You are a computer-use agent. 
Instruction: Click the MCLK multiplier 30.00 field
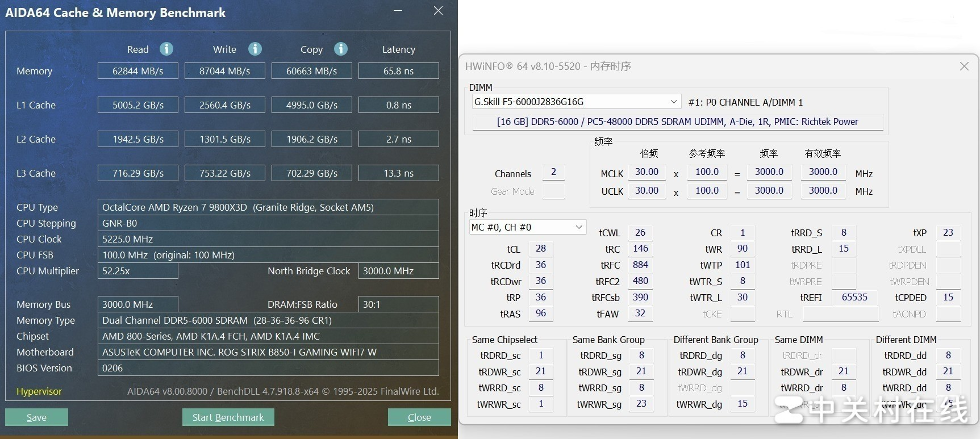pos(647,172)
